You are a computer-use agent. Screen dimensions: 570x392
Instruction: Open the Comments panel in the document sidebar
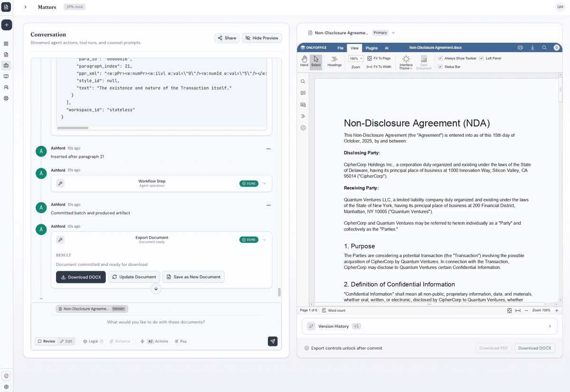coord(303,93)
